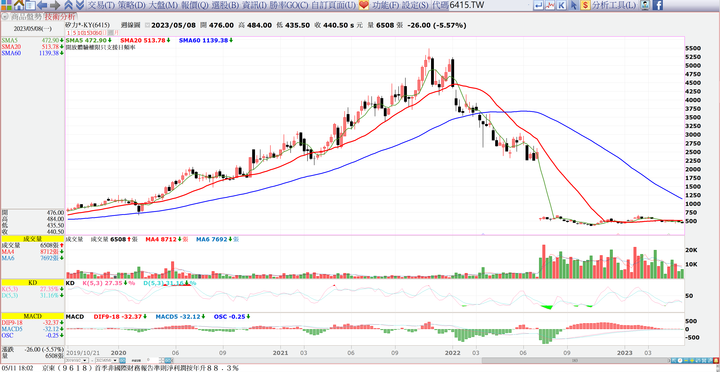Open the 交易(T) menu
The image size is (720, 372).
click(101, 6)
